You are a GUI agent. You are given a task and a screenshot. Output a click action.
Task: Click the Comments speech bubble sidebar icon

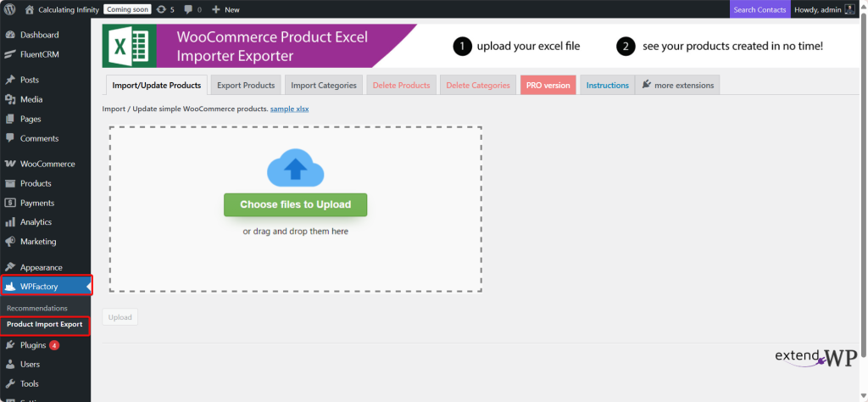[x=10, y=138]
